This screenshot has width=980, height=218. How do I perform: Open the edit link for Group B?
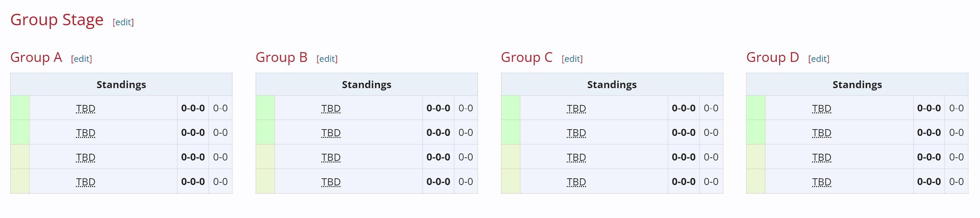point(327,59)
